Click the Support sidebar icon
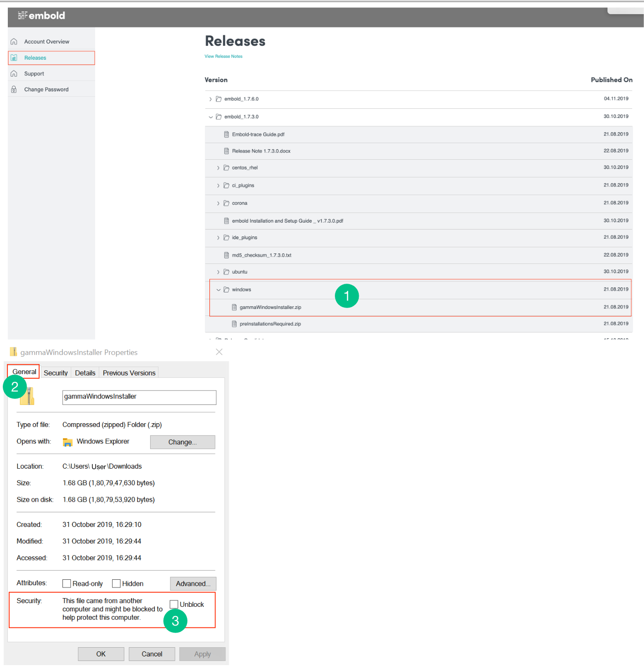The image size is (644, 672). click(14, 73)
